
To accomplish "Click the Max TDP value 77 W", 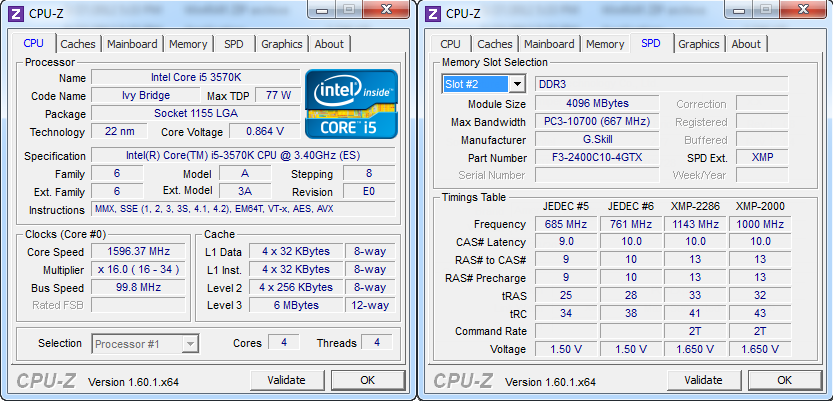I will [278, 96].
